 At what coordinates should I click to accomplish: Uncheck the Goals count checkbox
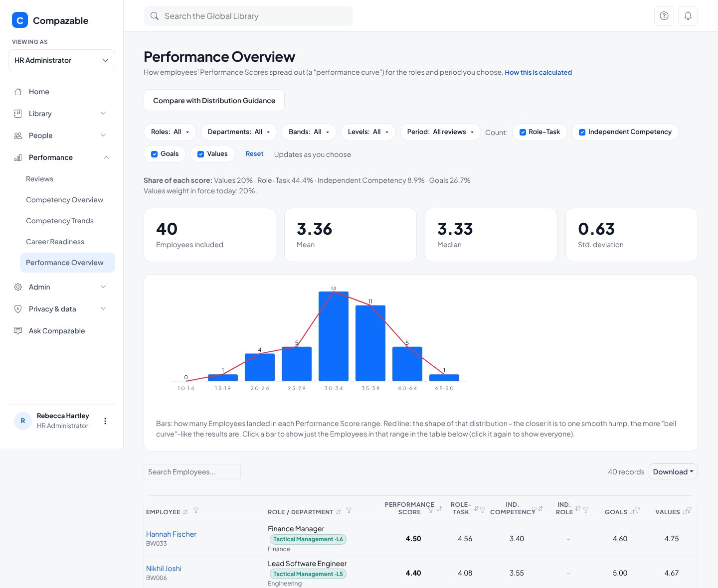pyautogui.click(x=155, y=154)
